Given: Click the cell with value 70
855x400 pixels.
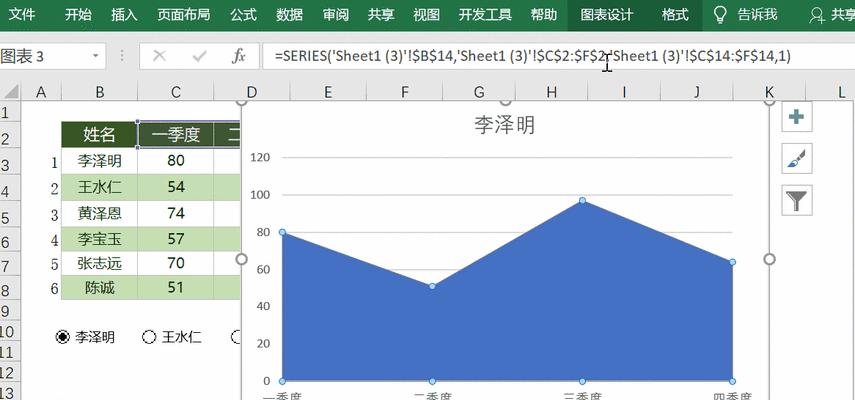Looking at the screenshot, I should click(176, 263).
